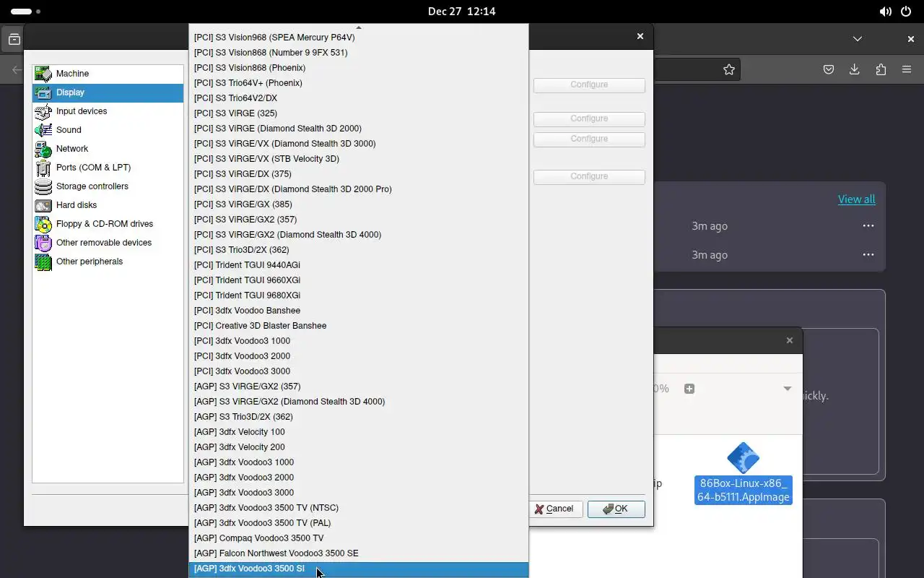Screen dimensions: 924x578
Task: Select [PCI] S3 Vision968 (SPEA Mercury P64V)
Action: click(359, 38)
